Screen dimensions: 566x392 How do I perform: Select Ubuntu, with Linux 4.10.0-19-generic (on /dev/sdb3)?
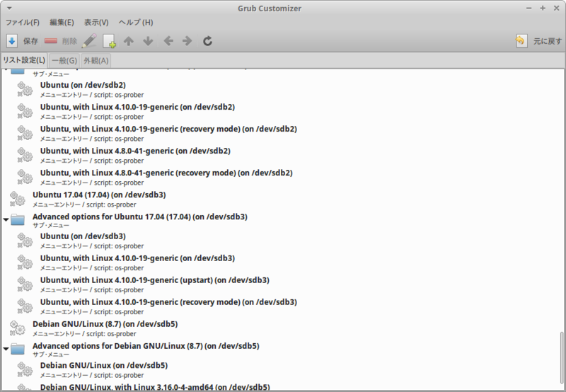pyautogui.click(x=137, y=258)
